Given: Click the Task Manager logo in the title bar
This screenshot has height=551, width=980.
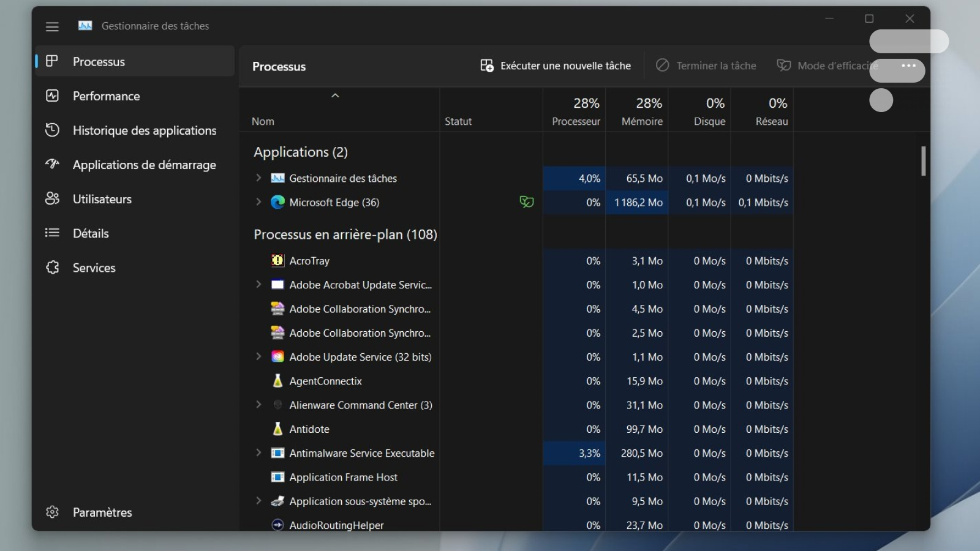Looking at the screenshot, I should [85, 26].
